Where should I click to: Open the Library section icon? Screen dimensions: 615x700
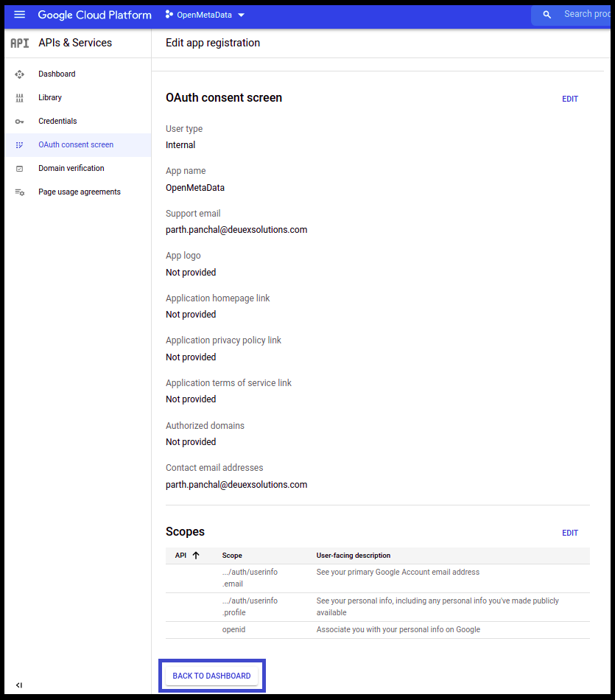pos(19,97)
